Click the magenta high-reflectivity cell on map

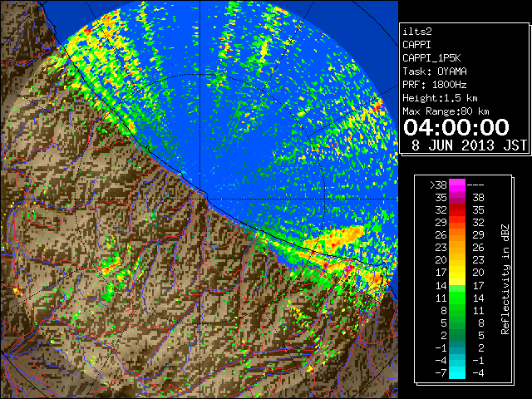(x=348, y=268)
